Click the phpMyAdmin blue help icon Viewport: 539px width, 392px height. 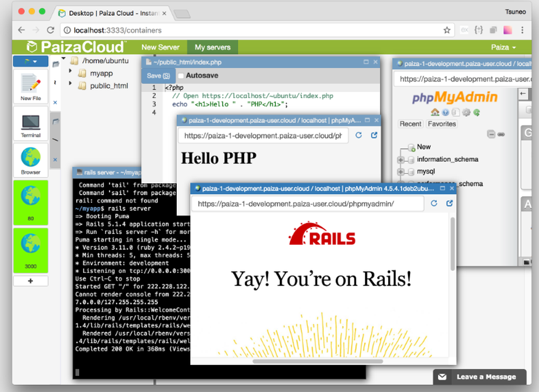(x=446, y=113)
